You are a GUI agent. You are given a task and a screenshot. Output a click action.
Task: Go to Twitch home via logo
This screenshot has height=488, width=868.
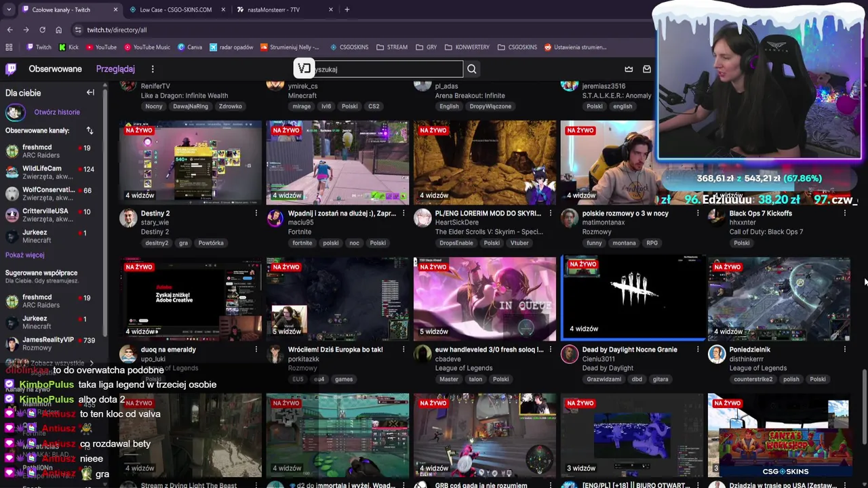(x=11, y=69)
